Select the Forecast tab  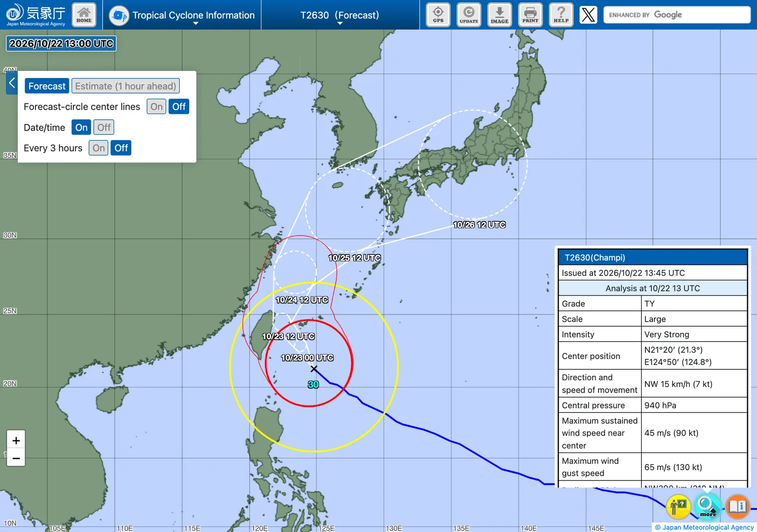pos(47,86)
